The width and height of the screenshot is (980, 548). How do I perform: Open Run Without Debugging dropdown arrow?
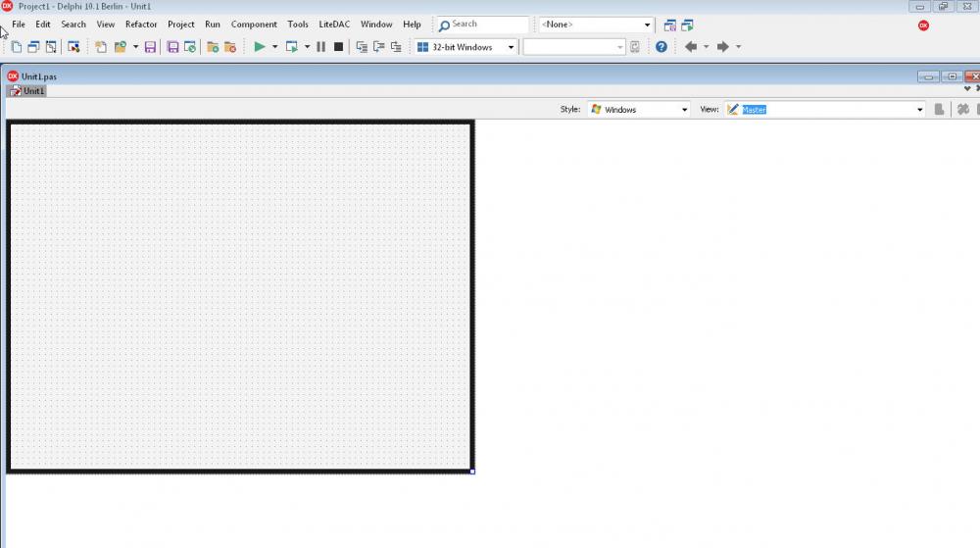(307, 47)
